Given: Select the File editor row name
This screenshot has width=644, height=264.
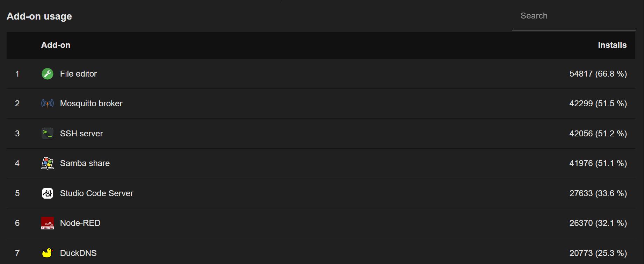Looking at the screenshot, I should [x=78, y=74].
